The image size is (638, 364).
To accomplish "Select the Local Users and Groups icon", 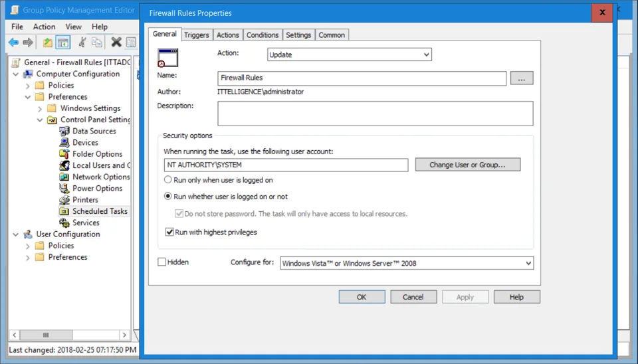I will (x=64, y=165).
